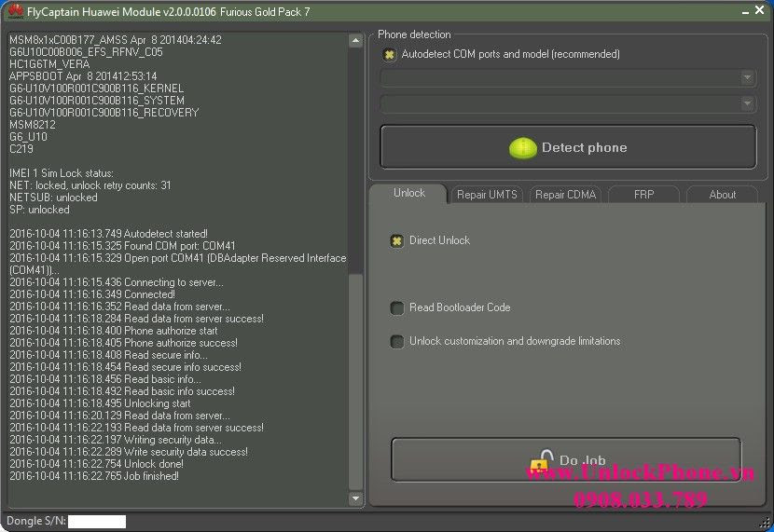Click the 'Unlock done!' log line
The image size is (774, 532).
point(96,464)
